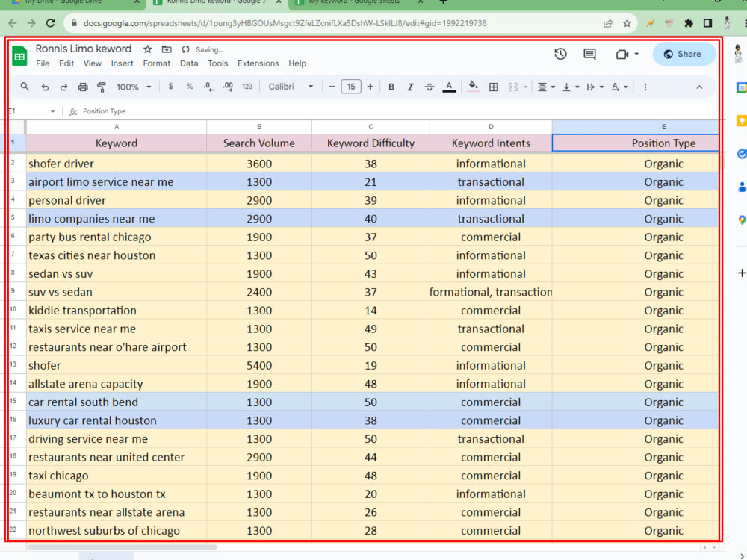Open the Calibri font dropdown
This screenshot has width=747, height=560.
click(291, 87)
